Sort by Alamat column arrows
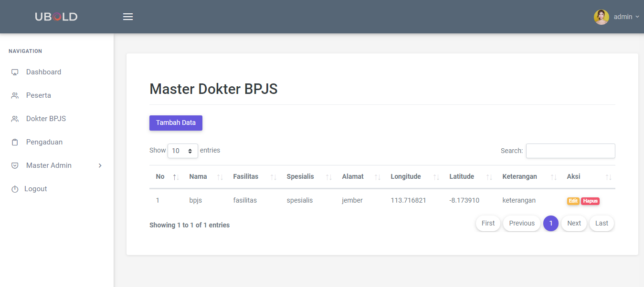This screenshot has width=644, height=287. click(x=378, y=177)
